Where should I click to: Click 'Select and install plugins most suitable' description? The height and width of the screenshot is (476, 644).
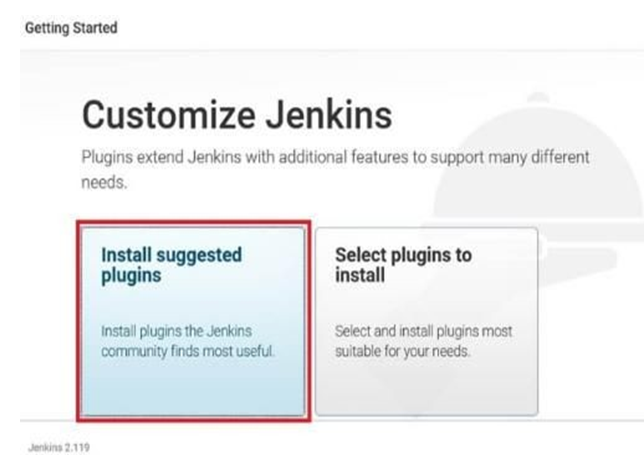coord(423,341)
